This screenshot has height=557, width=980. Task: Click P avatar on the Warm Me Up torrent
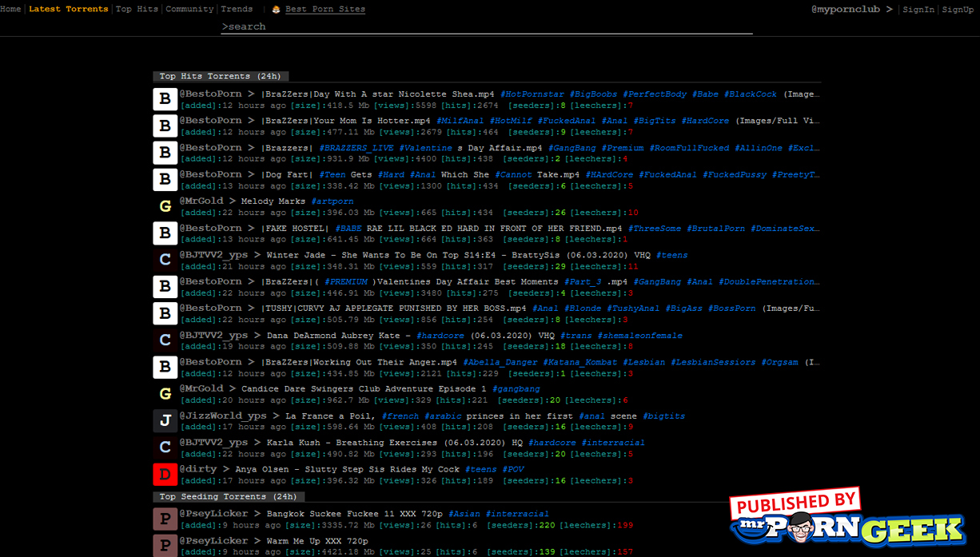coord(165,546)
